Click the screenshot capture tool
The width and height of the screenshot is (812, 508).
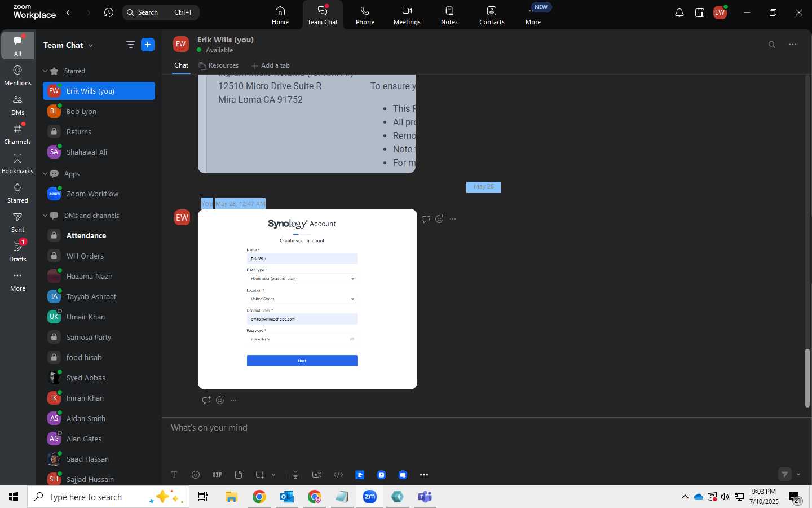(x=259, y=475)
